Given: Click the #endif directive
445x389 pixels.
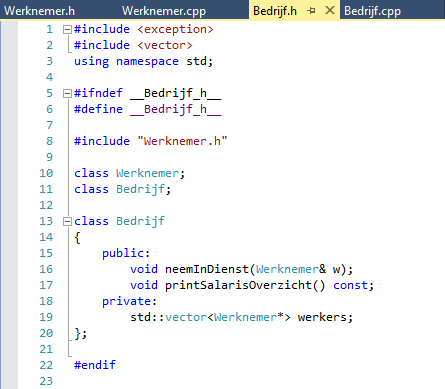Looking at the screenshot, I should pos(95,365).
